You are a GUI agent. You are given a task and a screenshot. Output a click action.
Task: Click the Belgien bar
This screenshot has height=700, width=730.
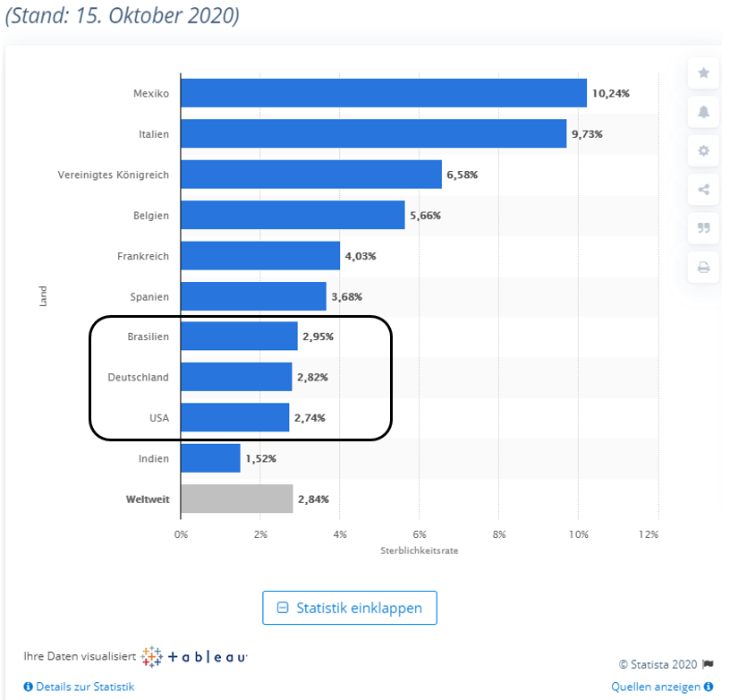pos(293,215)
